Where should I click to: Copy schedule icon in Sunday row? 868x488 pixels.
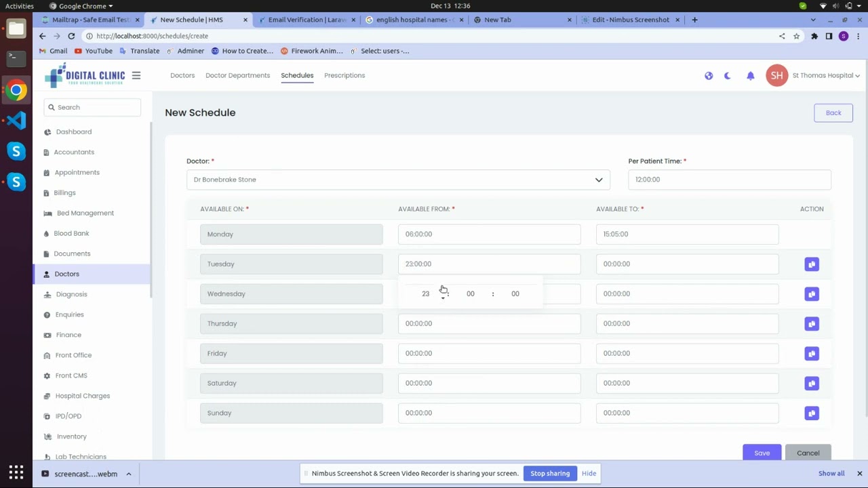coord(812,413)
